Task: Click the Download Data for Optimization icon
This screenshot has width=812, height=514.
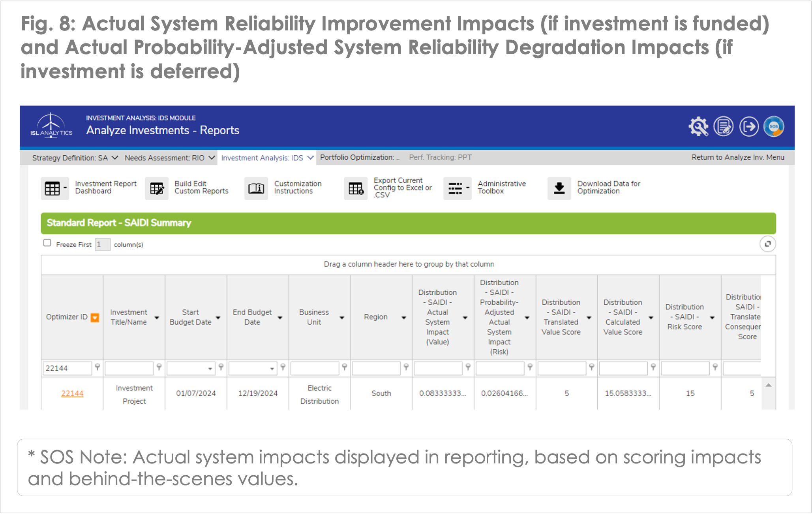Action: 559,188
